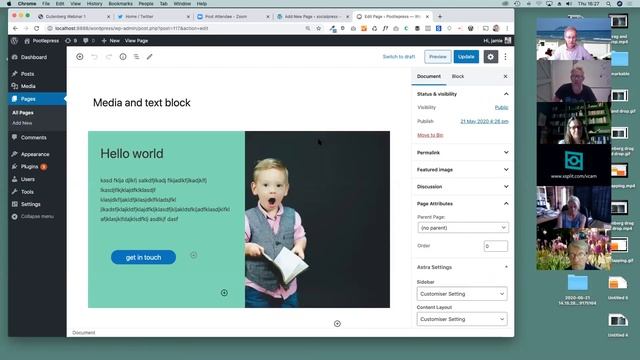
Task: Open Dashboard in WordPress sidebar
Action: tap(37, 57)
